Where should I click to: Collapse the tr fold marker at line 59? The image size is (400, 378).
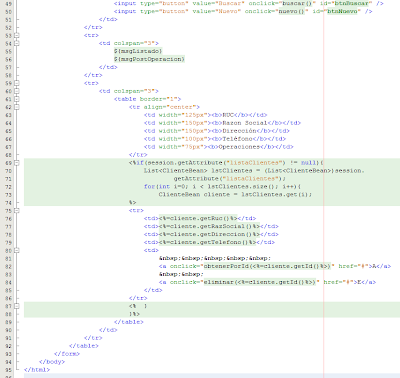tap(17, 83)
